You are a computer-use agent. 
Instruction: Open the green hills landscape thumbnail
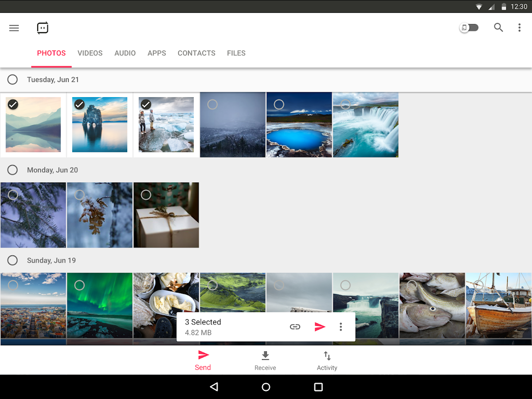233,293
